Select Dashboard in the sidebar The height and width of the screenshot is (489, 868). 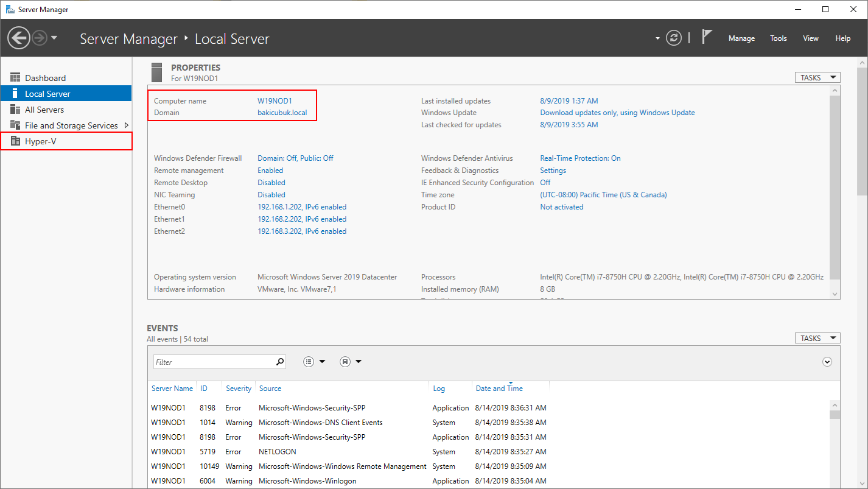tap(66, 78)
